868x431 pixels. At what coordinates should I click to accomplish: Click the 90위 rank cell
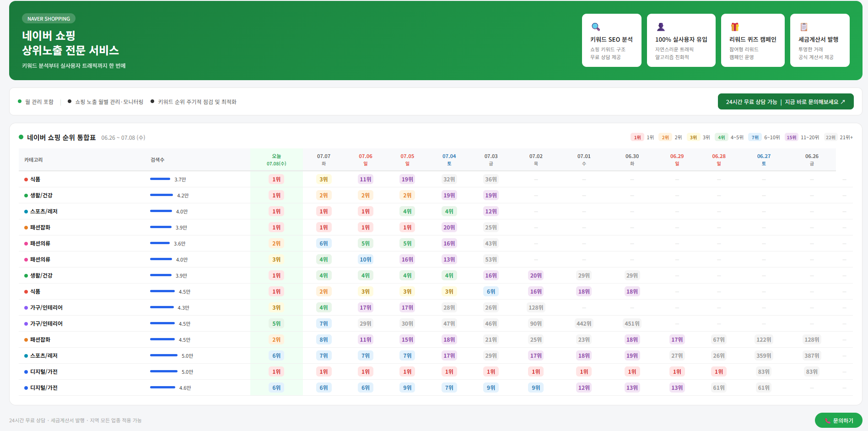536,323
